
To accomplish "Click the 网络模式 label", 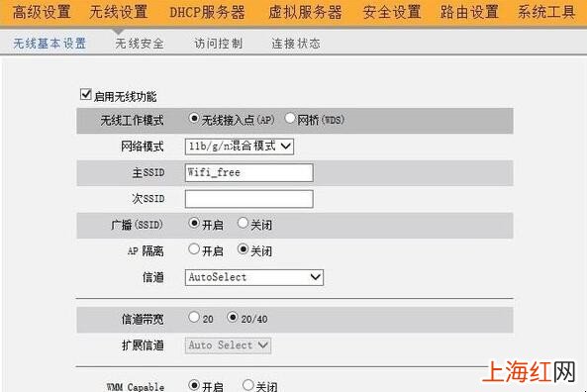I will [x=143, y=147].
